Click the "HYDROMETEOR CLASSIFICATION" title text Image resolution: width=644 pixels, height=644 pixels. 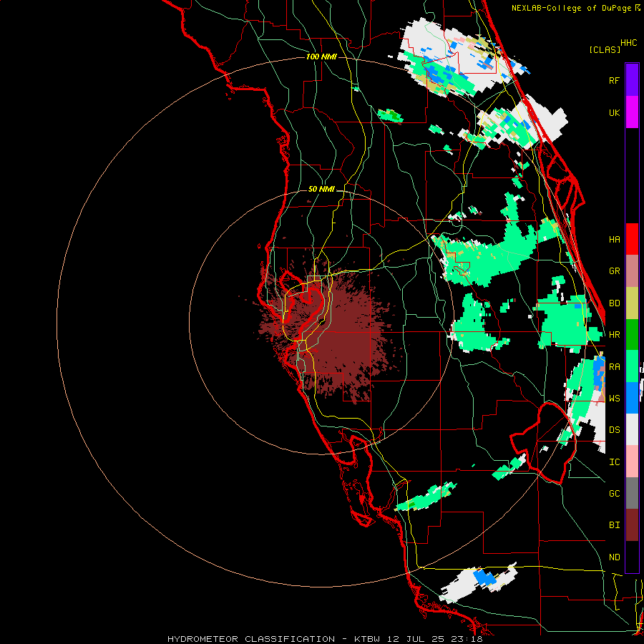(251, 639)
